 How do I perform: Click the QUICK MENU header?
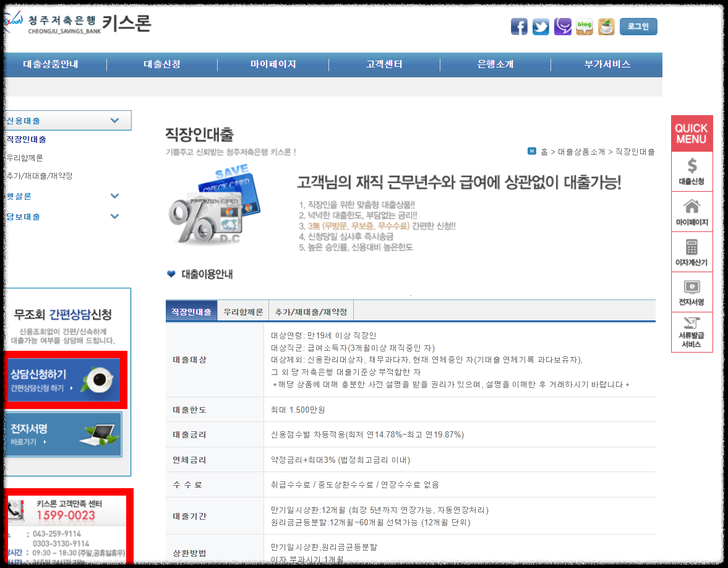point(692,133)
